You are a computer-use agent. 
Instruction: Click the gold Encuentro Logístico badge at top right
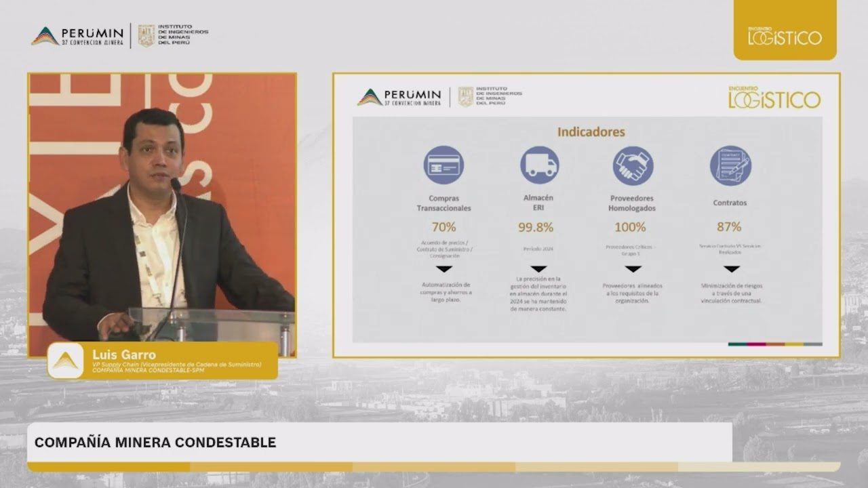(x=785, y=30)
